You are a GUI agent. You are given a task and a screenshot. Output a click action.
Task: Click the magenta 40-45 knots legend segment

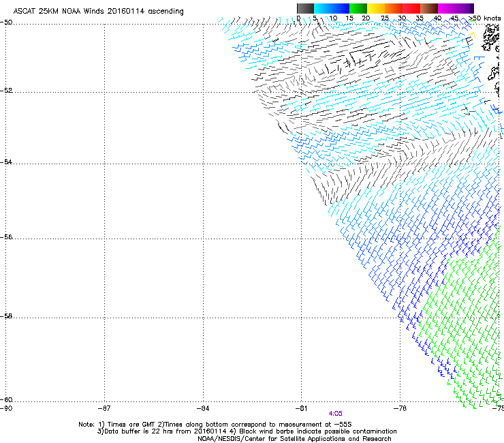point(447,8)
